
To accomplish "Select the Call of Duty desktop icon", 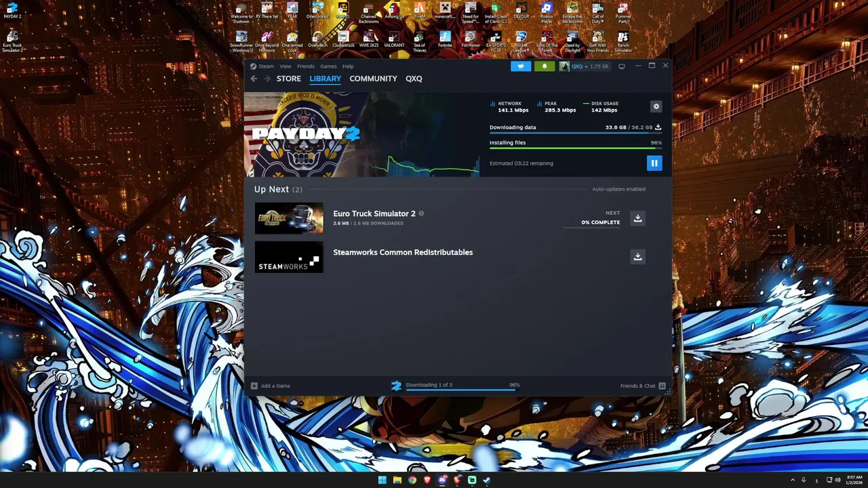I will pyautogui.click(x=597, y=13).
